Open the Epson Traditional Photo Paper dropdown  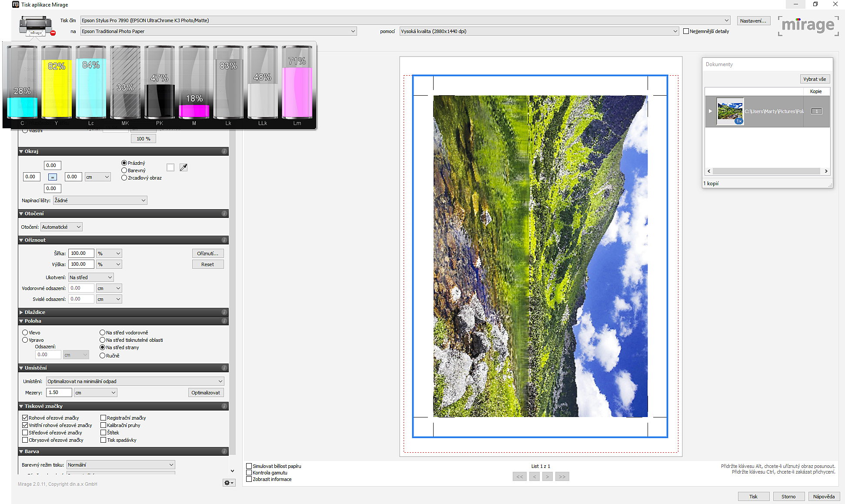click(x=218, y=31)
